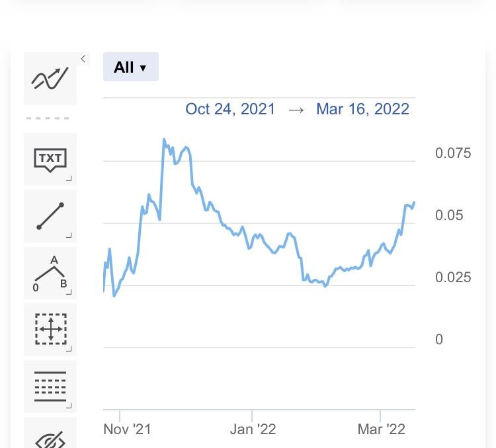Screen dimensions: 496x448
Task: Collapse the drawing toolbar with left chevron
Action: pyautogui.click(x=83, y=59)
